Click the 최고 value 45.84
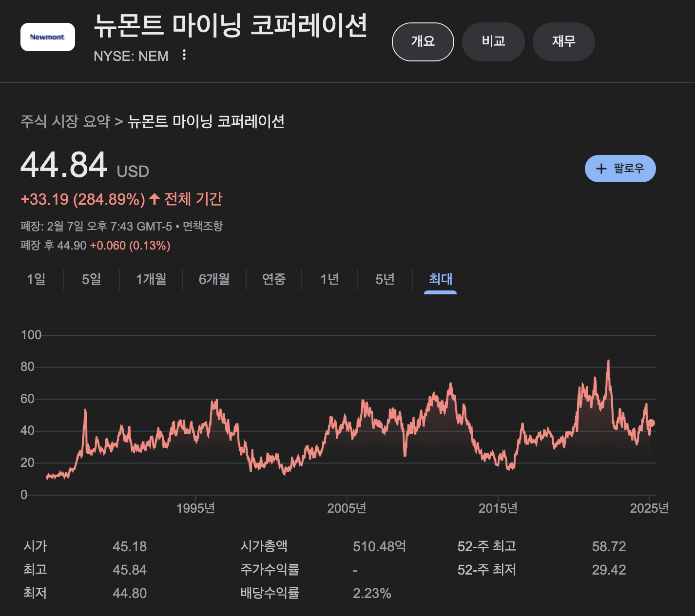This screenshot has height=616, width=695. (x=130, y=570)
